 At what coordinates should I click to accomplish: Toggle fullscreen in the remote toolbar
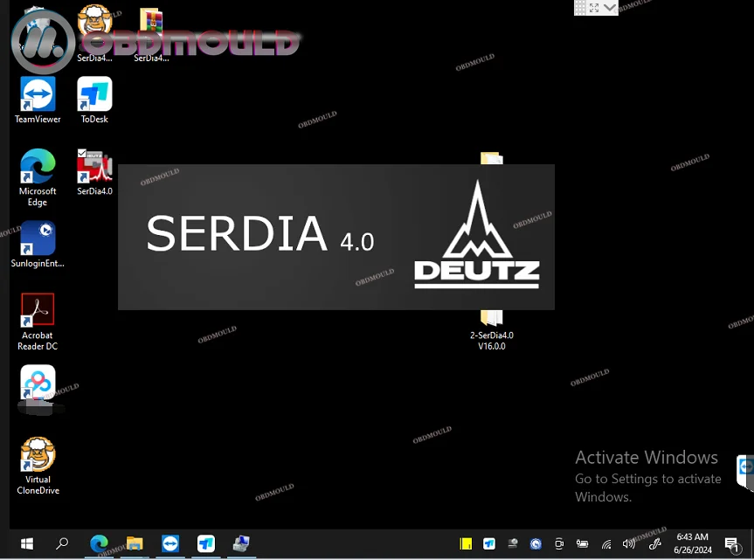coord(594,7)
